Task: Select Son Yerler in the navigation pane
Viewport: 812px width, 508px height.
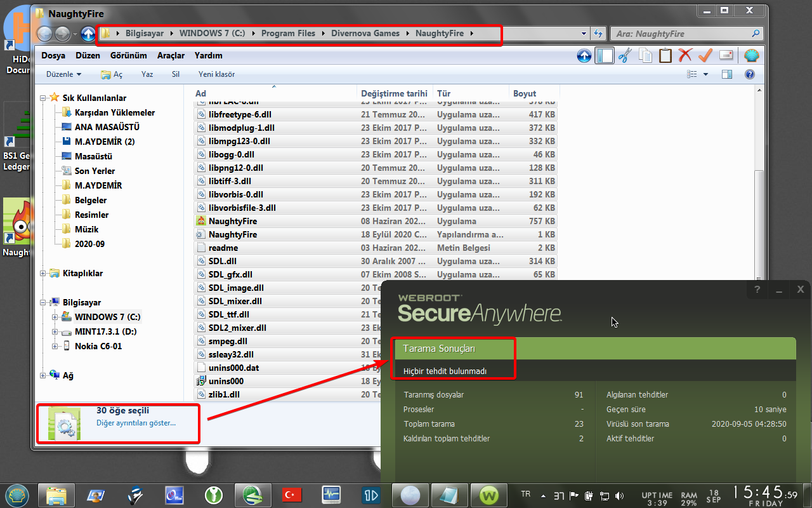Action: [x=95, y=171]
